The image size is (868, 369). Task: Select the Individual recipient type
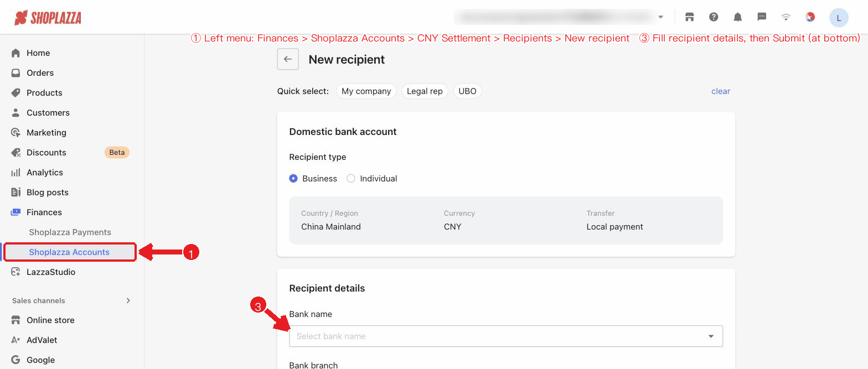pyautogui.click(x=350, y=179)
